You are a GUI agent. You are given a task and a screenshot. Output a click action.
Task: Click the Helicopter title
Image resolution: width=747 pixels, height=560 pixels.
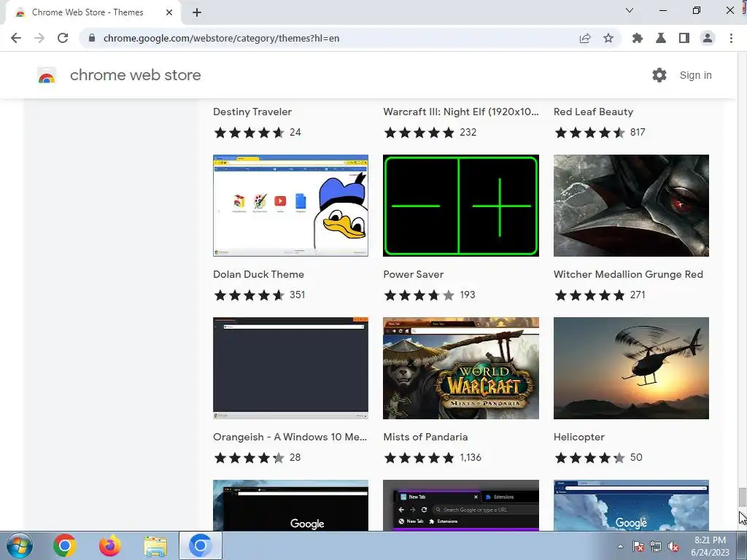point(578,437)
